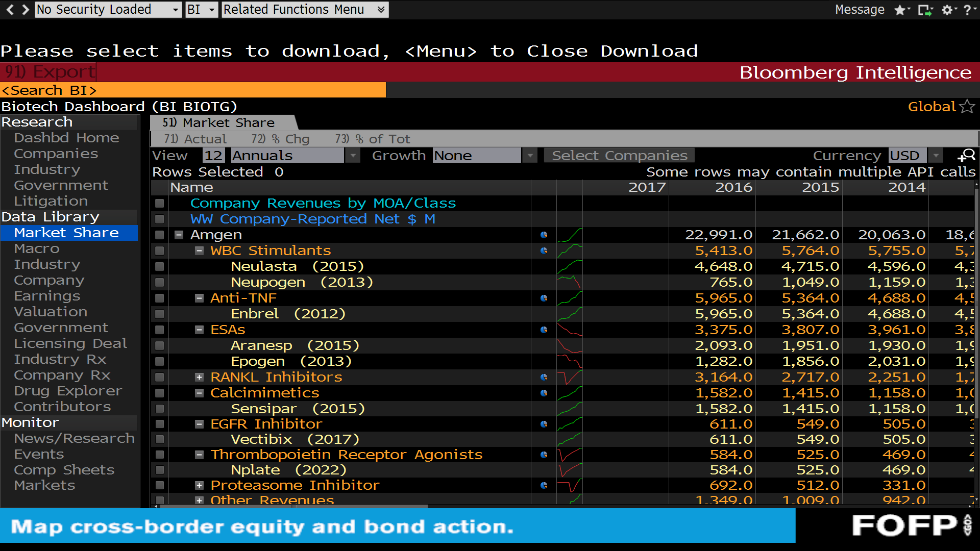The width and height of the screenshot is (980, 551).
Task: Open the Amgen sparkline chart
Action: tap(570, 235)
